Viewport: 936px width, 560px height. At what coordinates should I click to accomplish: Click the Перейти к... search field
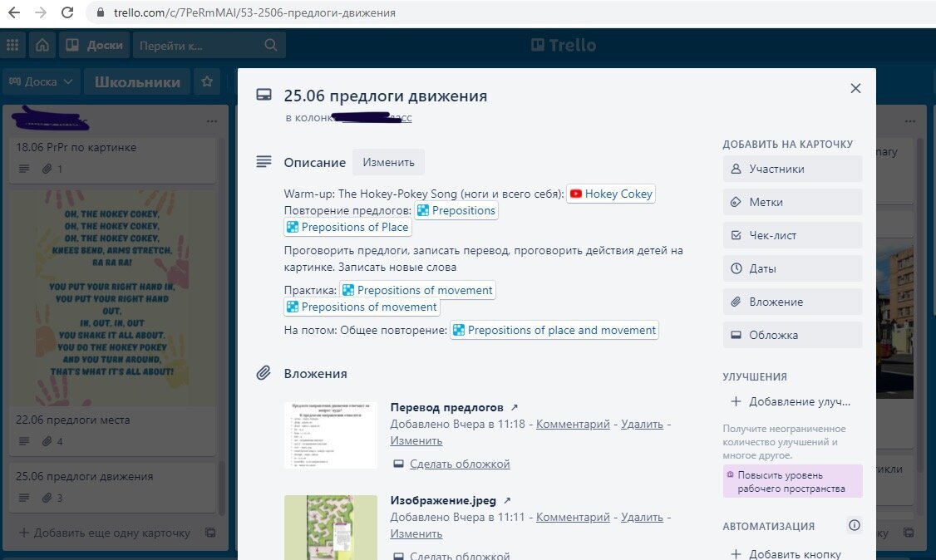point(209,45)
